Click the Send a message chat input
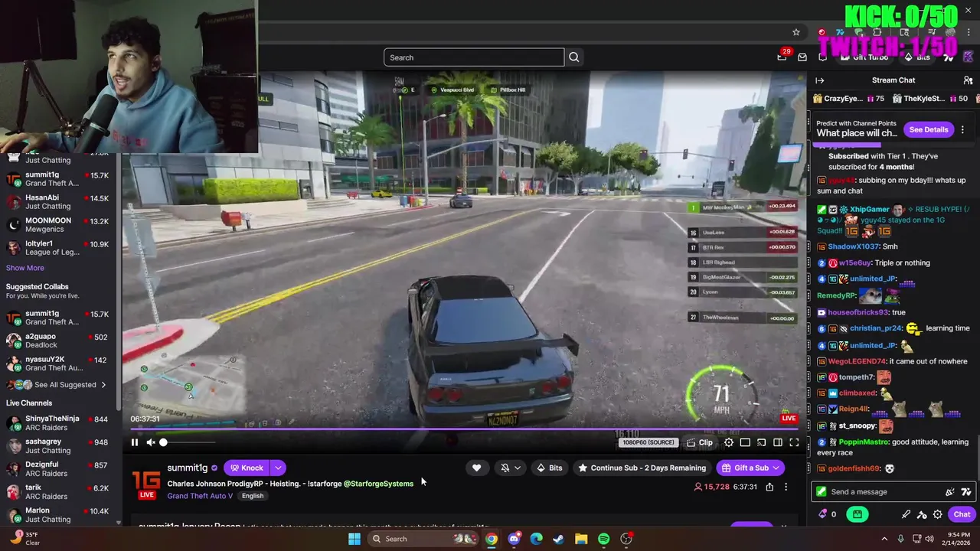This screenshot has width=980, height=551. tap(880, 492)
